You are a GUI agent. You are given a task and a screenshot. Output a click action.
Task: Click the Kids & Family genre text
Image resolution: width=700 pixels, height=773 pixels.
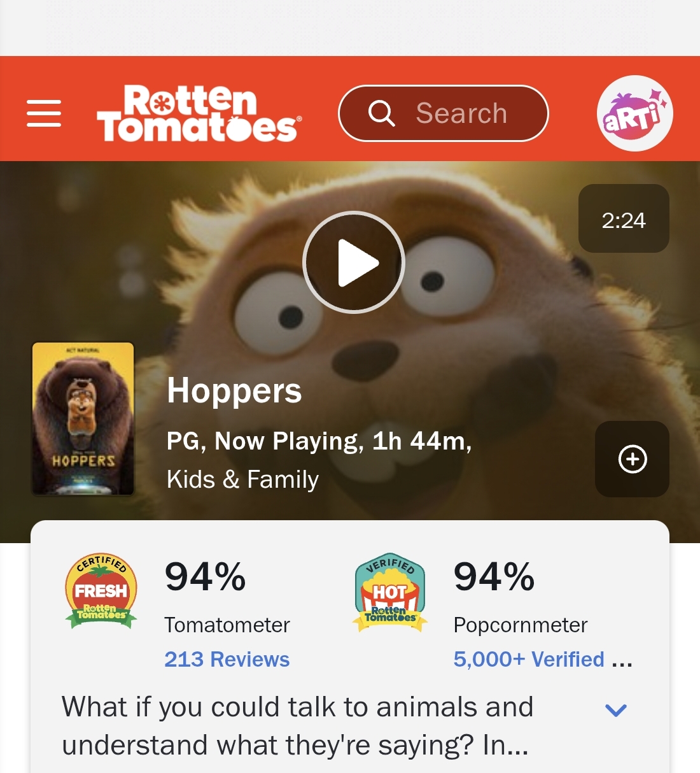click(242, 479)
